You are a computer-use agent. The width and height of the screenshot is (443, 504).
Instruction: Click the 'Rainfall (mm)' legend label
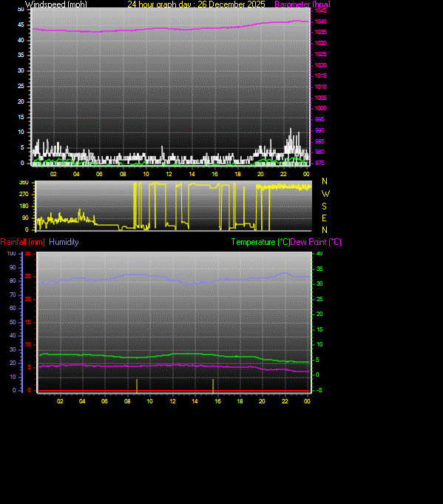pos(22,242)
